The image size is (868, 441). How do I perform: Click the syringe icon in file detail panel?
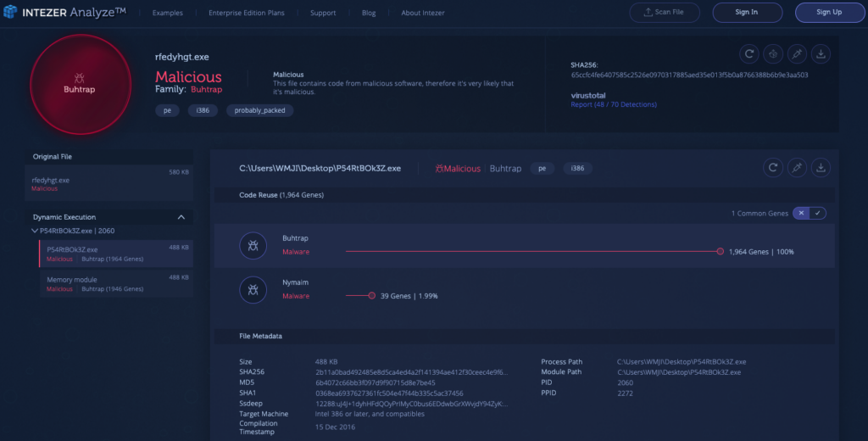coord(797,167)
